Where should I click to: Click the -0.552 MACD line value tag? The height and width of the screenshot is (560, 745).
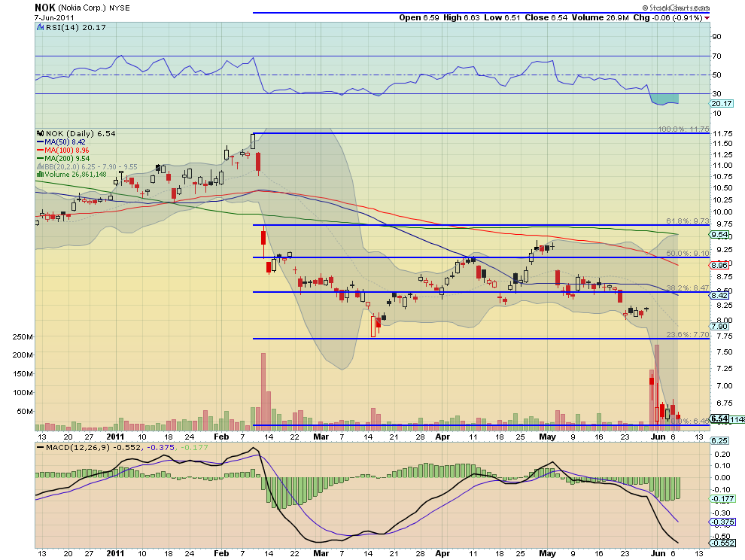click(722, 543)
